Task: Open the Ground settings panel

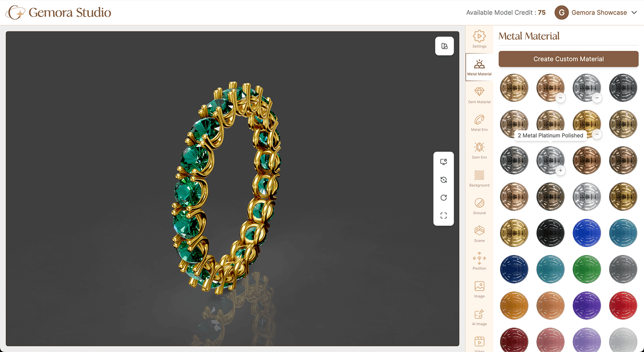Action: coord(479,206)
